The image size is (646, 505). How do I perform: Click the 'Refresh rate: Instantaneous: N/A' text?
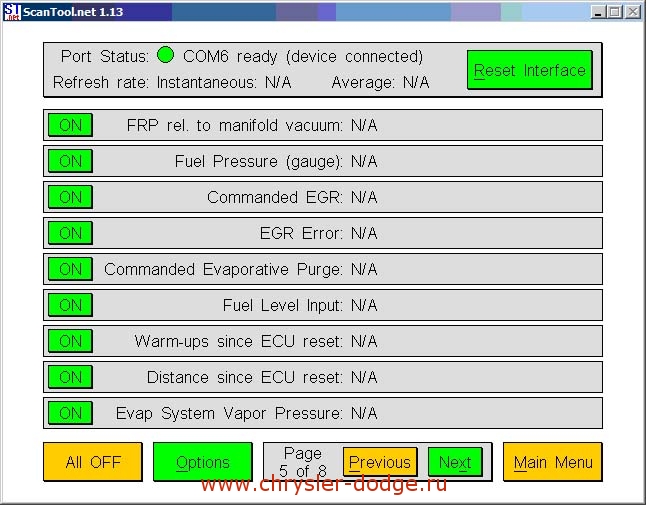point(172,82)
